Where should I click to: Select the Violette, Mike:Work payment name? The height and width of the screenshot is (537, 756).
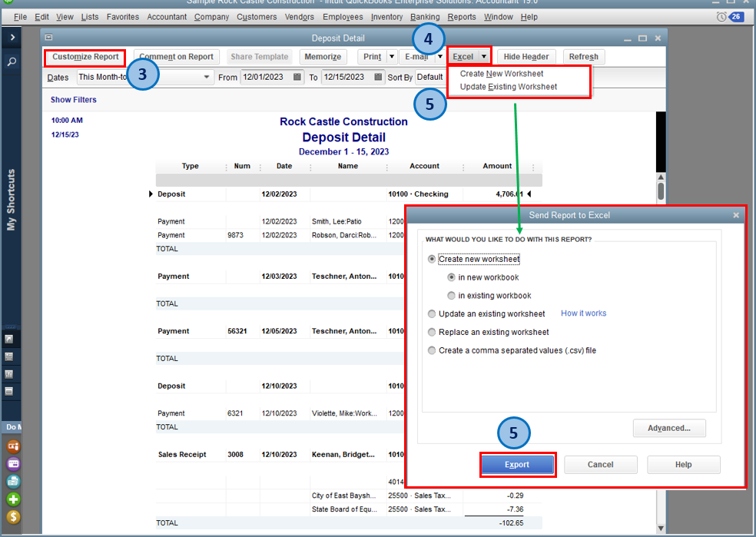click(344, 413)
